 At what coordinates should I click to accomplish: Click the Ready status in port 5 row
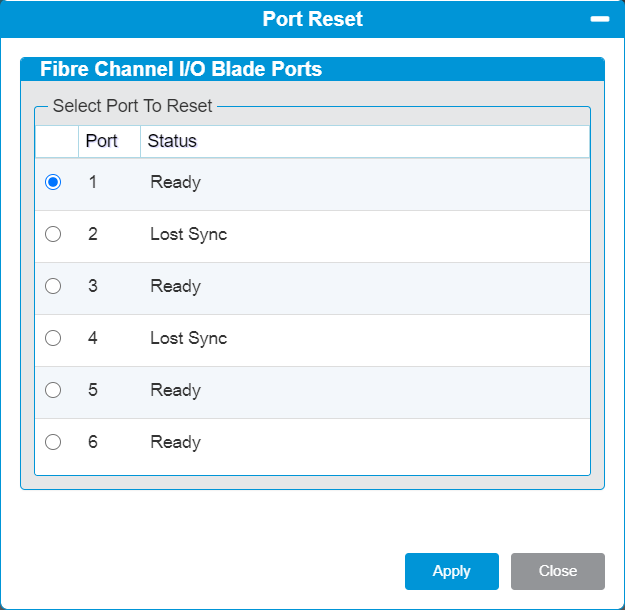pos(175,390)
